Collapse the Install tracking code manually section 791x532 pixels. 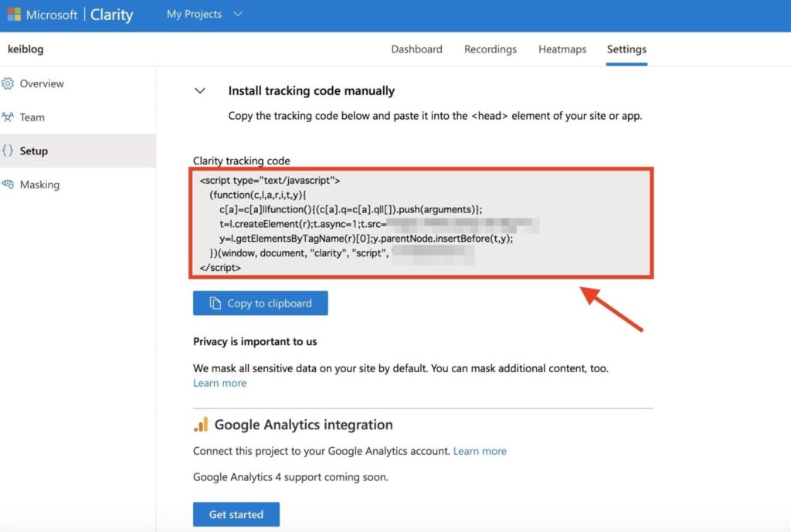[200, 91]
